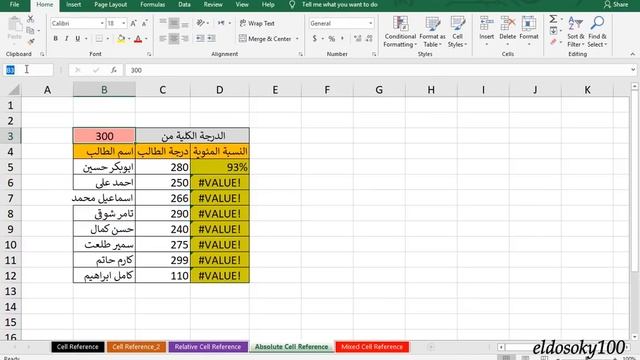This screenshot has height=360, width=640.
Task: Select cell D5 showing 93%
Action: tap(220, 167)
